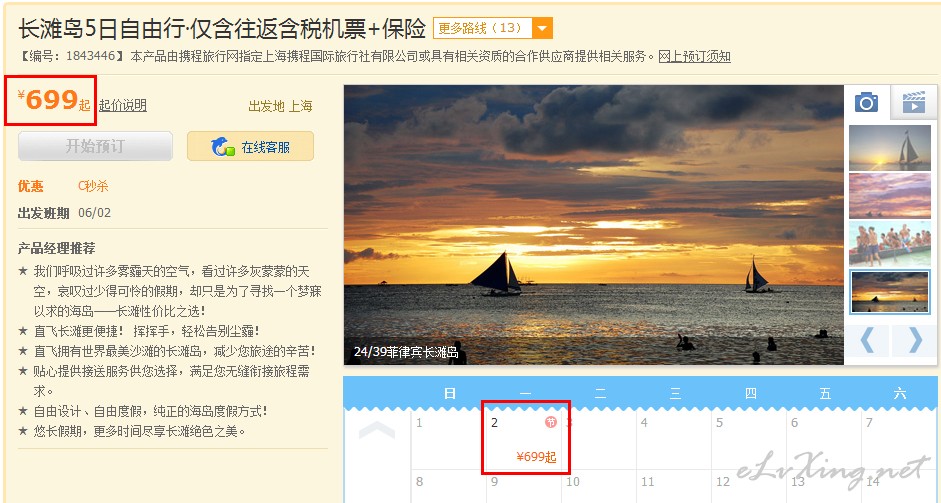Click the dolphin online service icon
The image size is (941, 503).
222,147
